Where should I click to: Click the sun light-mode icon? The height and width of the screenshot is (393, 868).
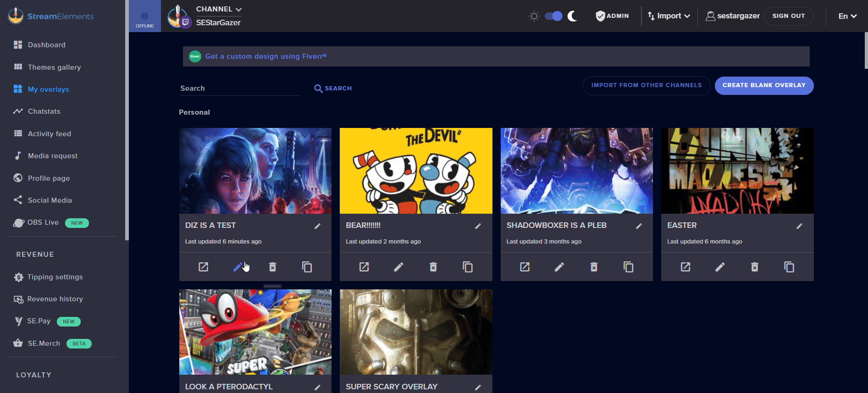[x=534, y=16]
